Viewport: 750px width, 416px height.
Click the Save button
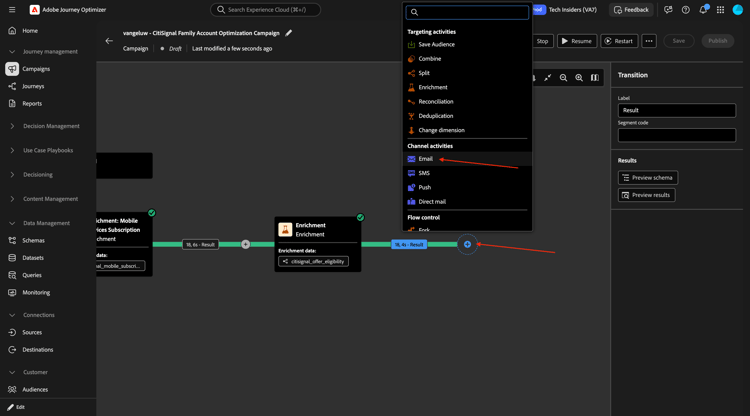[x=679, y=41]
